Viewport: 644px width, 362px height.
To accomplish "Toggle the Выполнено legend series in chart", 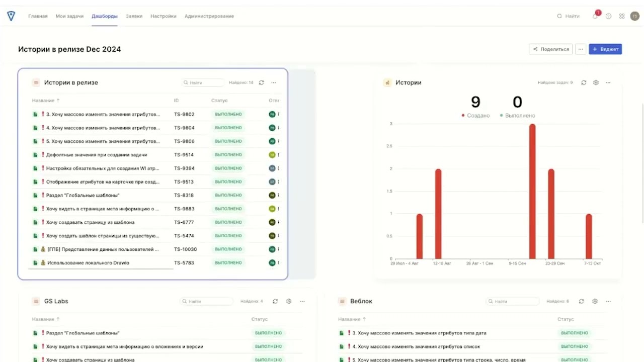I will coord(517,116).
